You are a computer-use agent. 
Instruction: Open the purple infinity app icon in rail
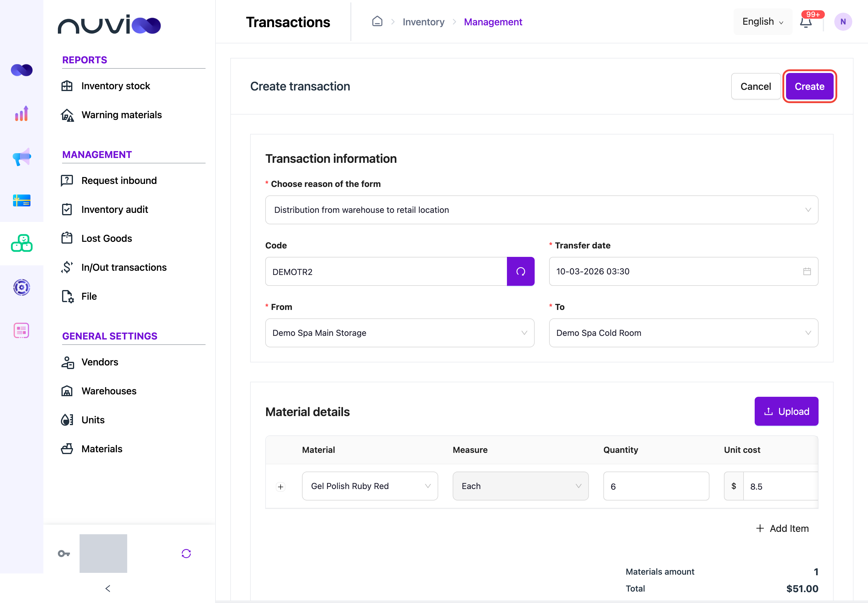pyautogui.click(x=21, y=70)
